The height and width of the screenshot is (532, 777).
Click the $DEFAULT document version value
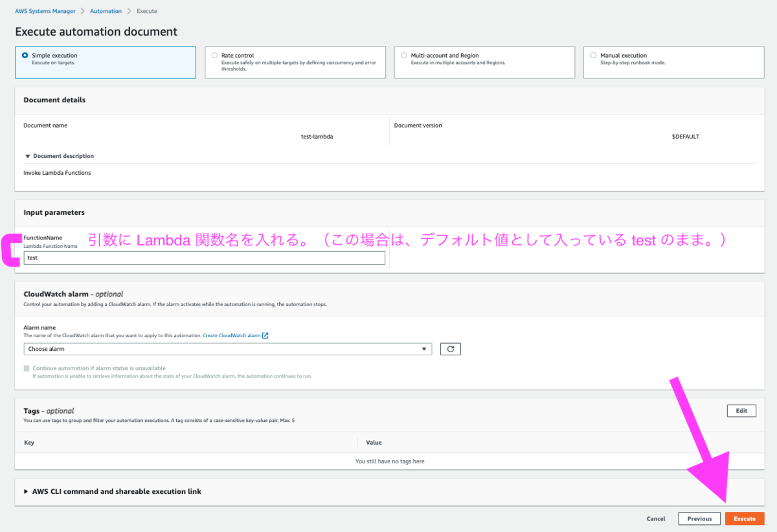point(686,137)
